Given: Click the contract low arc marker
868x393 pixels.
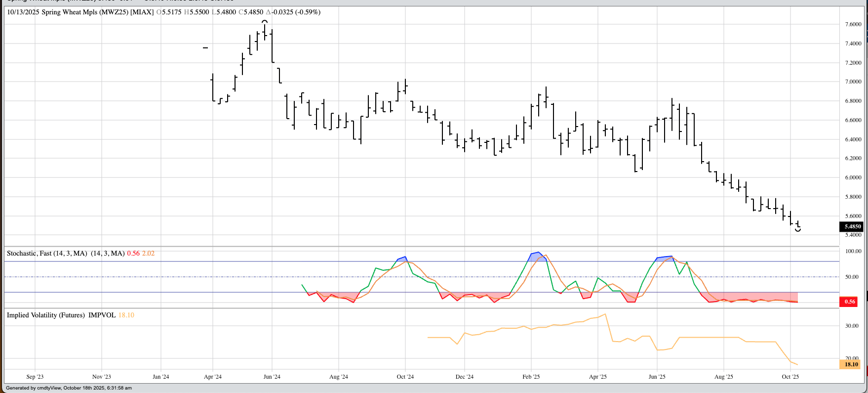Looking at the screenshot, I should (x=797, y=229).
